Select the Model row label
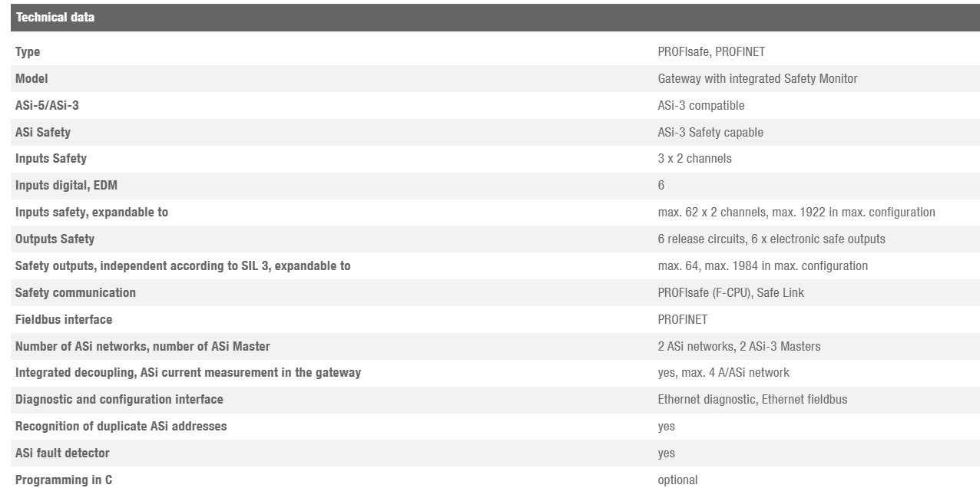This screenshot has width=980, height=488. pyautogui.click(x=31, y=79)
